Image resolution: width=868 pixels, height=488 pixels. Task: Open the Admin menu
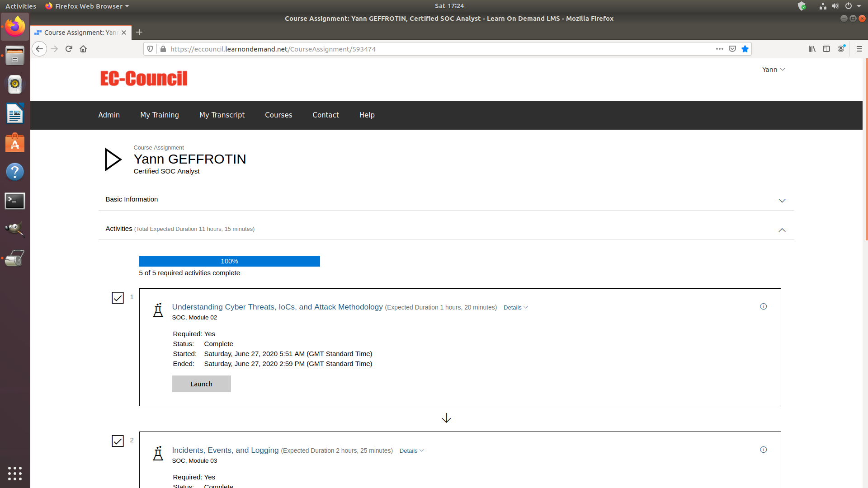tap(109, 115)
